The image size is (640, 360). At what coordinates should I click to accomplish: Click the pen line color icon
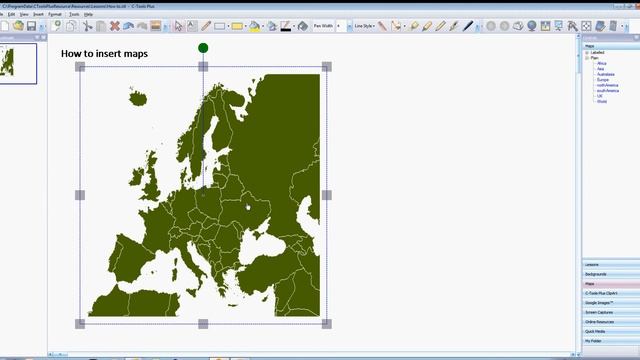(286, 26)
